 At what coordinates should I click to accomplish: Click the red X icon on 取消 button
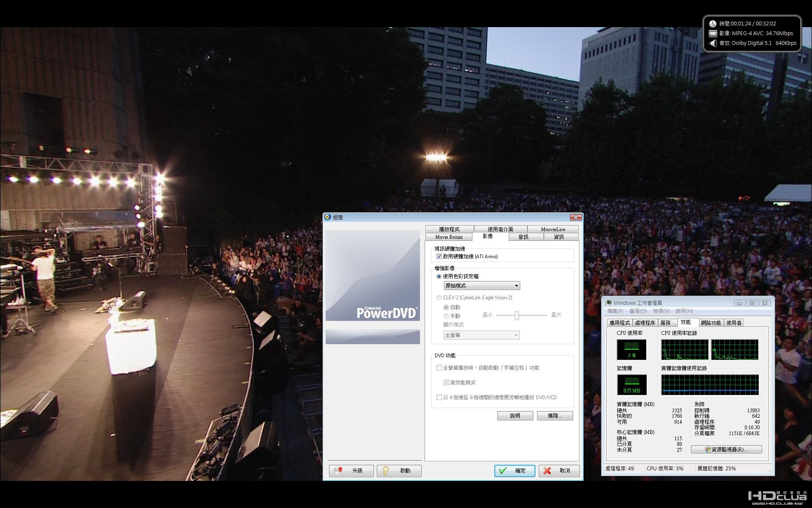[x=547, y=470]
